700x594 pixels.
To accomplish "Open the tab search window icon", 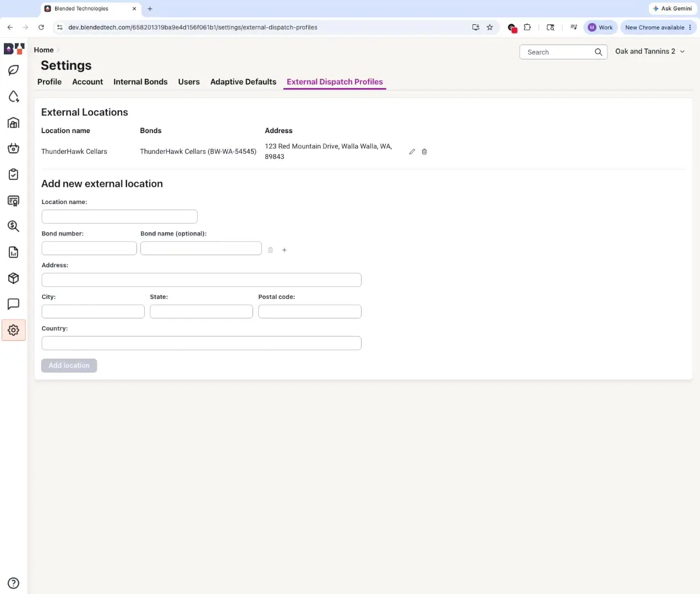I will tap(550, 27).
